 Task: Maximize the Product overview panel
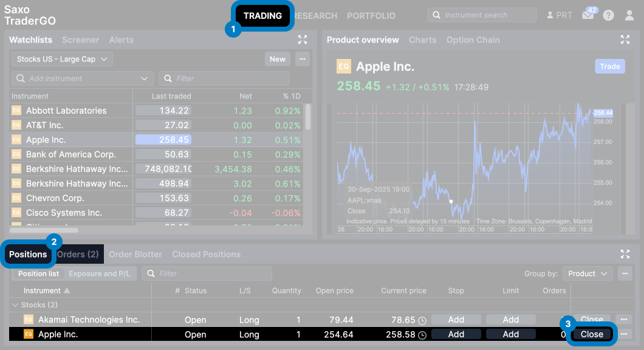coord(625,40)
